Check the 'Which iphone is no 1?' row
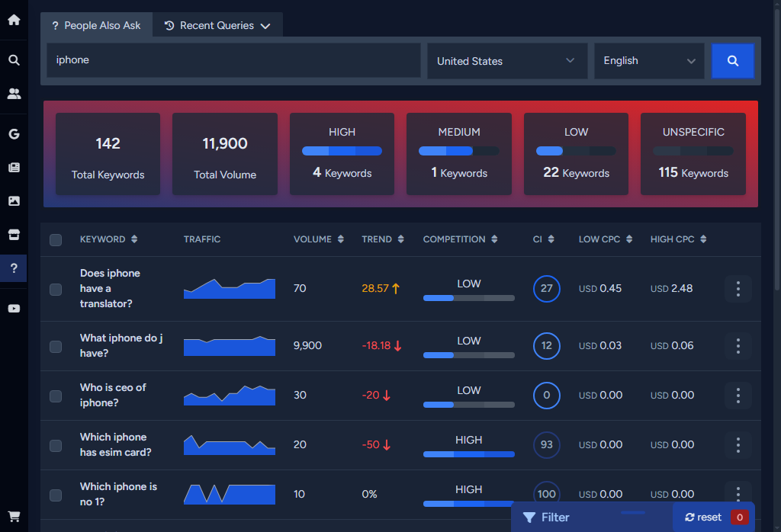 [56, 495]
